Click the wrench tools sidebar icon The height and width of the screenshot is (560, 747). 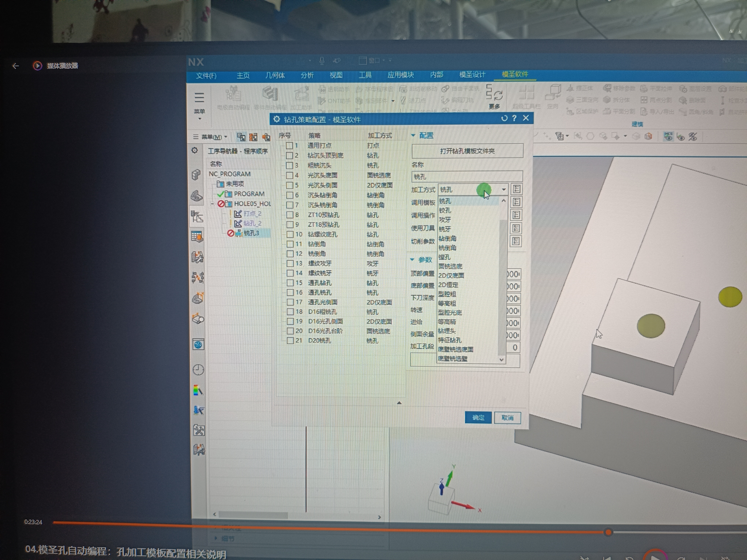pyautogui.click(x=199, y=430)
